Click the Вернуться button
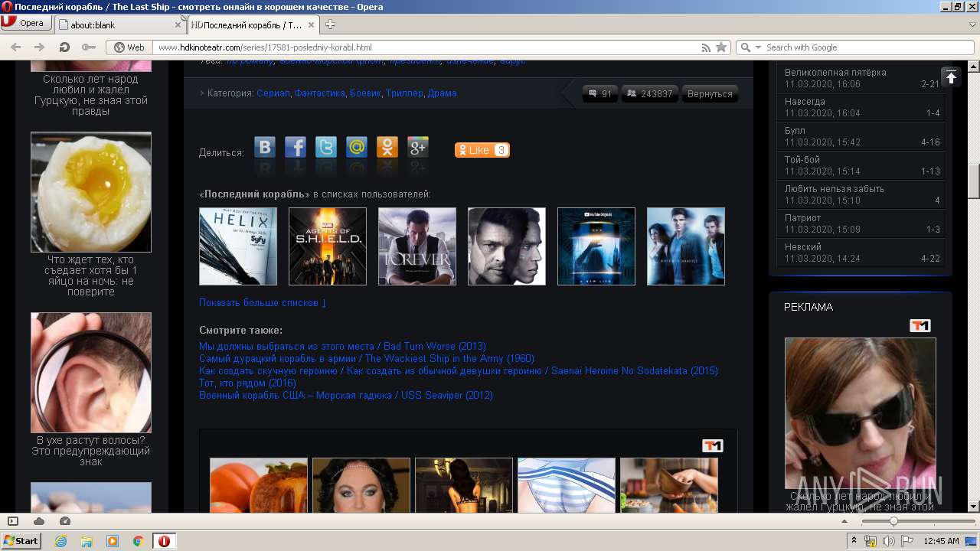Screen dimensions: 980x551 [x=710, y=93]
